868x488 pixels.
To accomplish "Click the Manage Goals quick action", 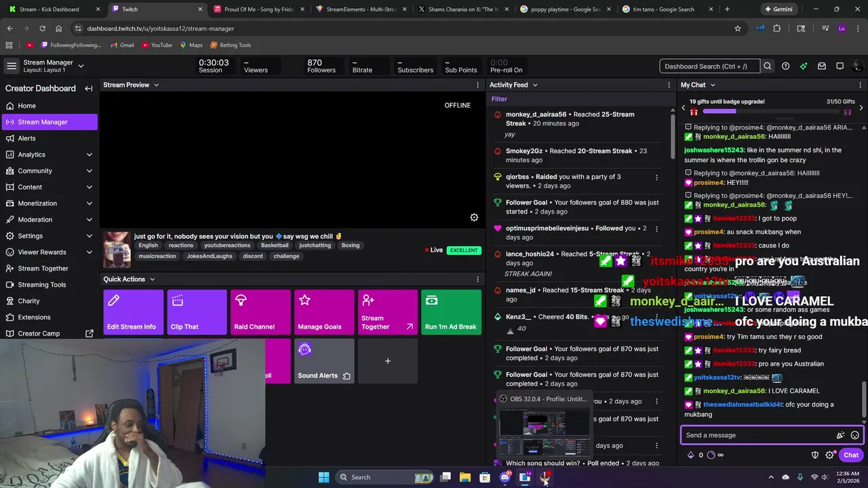I will (x=324, y=312).
